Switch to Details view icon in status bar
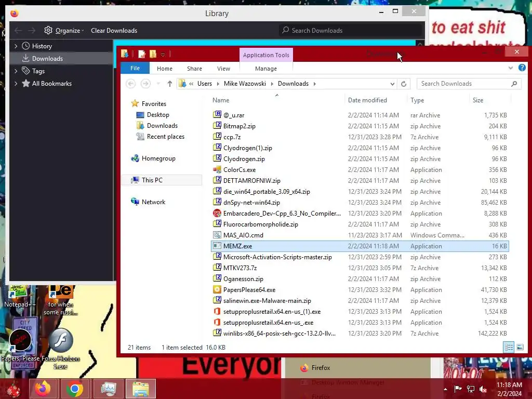 [x=509, y=347]
